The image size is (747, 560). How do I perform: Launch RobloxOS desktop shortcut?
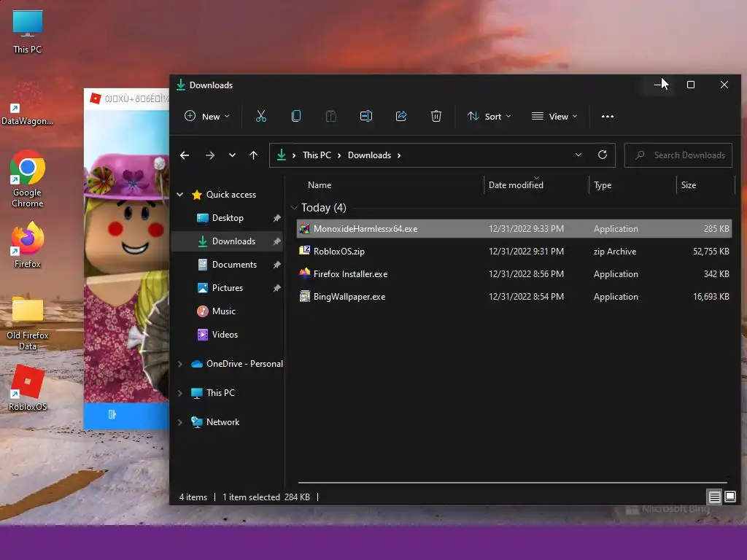(28, 388)
